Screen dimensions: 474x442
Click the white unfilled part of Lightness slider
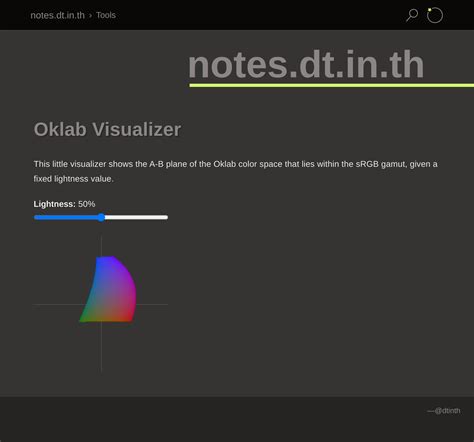(x=136, y=217)
